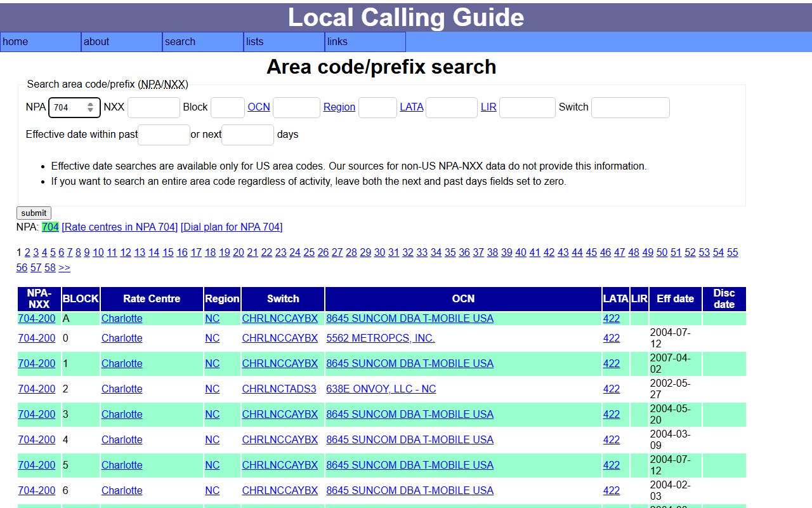The height and width of the screenshot is (508, 812).
Task: Open Dial plan for NPA 704
Action: 232,227
